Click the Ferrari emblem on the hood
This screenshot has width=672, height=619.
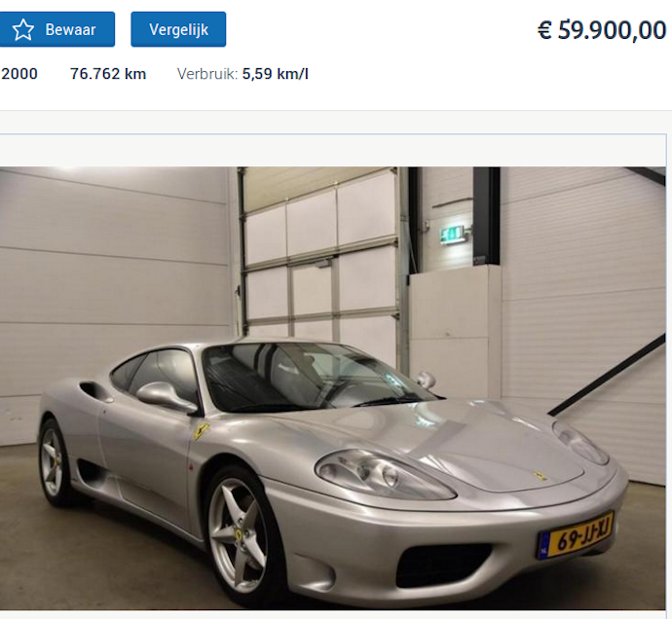click(540, 475)
